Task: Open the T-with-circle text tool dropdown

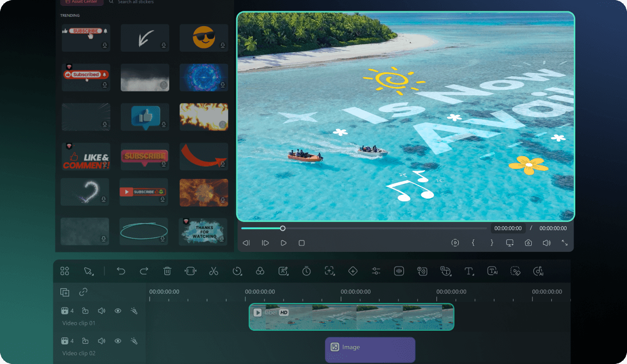Action: [x=445, y=272]
